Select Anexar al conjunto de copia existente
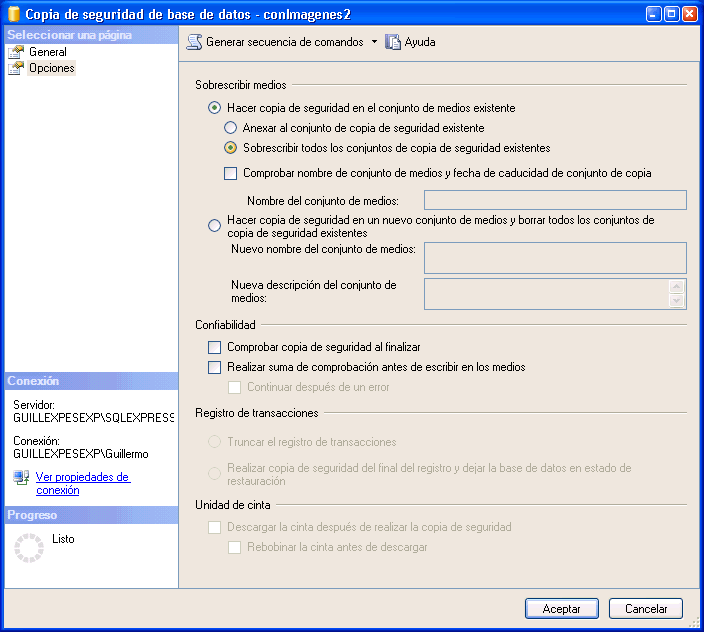This screenshot has width=704, height=632. (230, 128)
